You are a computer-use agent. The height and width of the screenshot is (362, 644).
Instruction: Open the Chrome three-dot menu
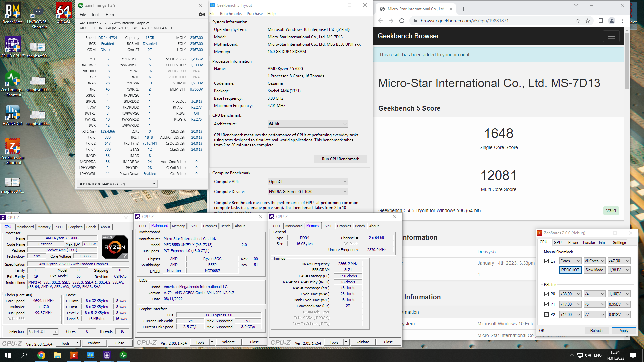[623, 21]
